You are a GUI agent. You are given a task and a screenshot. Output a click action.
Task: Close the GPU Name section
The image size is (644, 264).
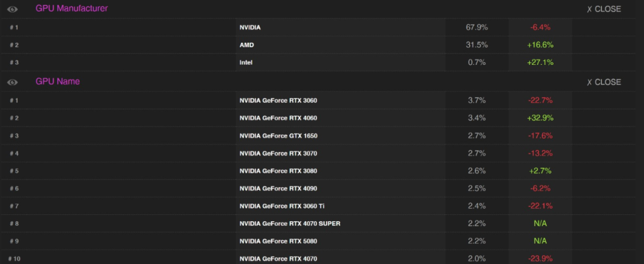[x=603, y=83]
